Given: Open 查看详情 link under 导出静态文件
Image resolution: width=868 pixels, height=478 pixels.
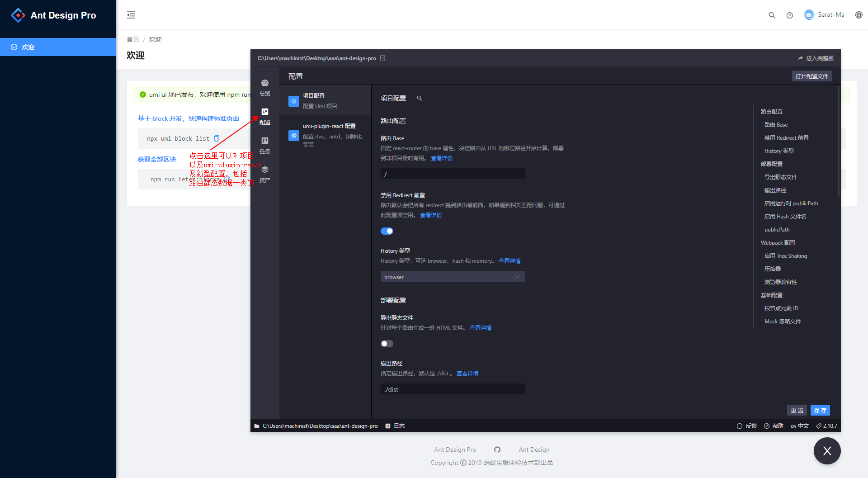Looking at the screenshot, I should 481,328.
